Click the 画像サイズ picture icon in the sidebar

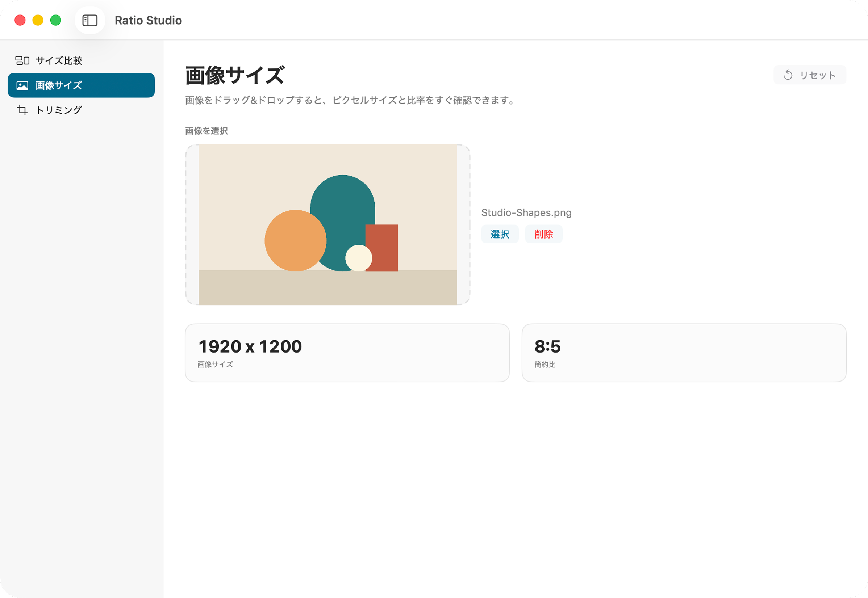click(x=22, y=85)
